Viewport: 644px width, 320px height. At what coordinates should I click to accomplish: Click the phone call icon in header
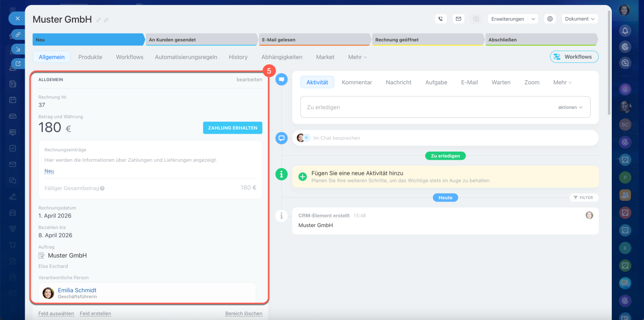tap(441, 19)
